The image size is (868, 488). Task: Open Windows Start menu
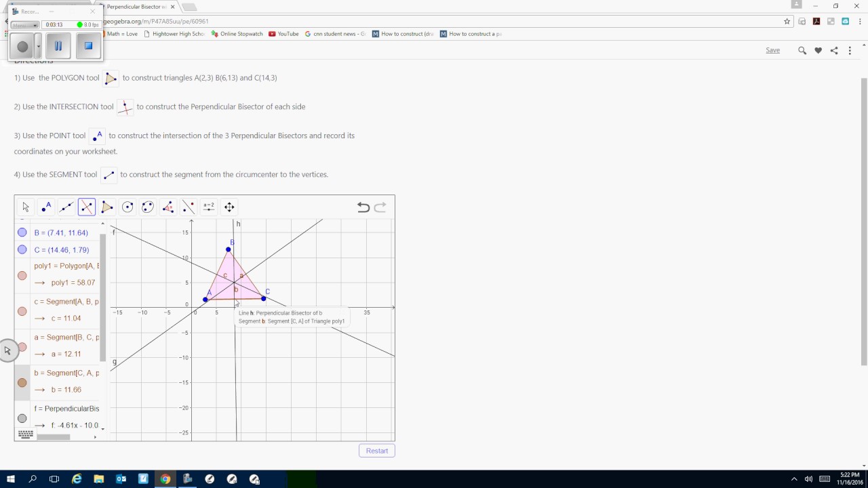coord(11,479)
